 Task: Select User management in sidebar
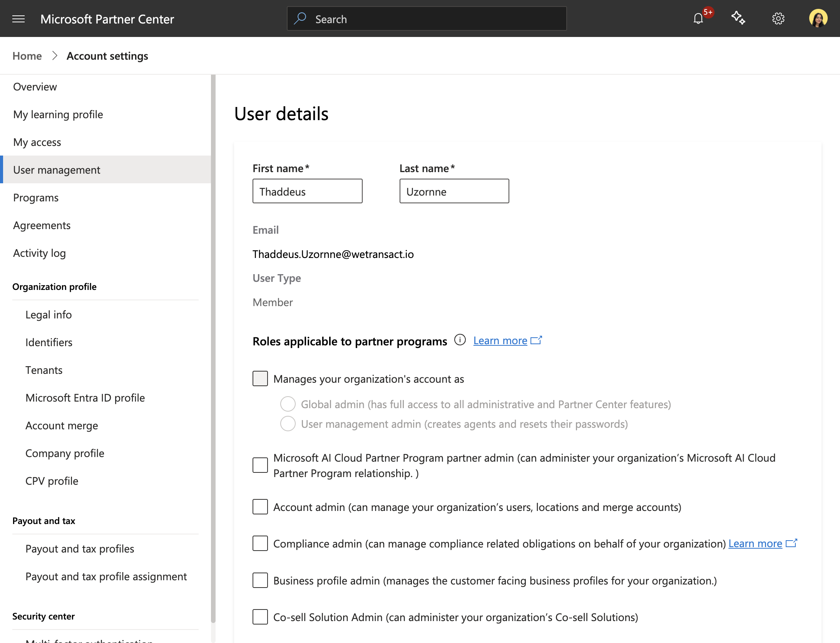[105, 170]
